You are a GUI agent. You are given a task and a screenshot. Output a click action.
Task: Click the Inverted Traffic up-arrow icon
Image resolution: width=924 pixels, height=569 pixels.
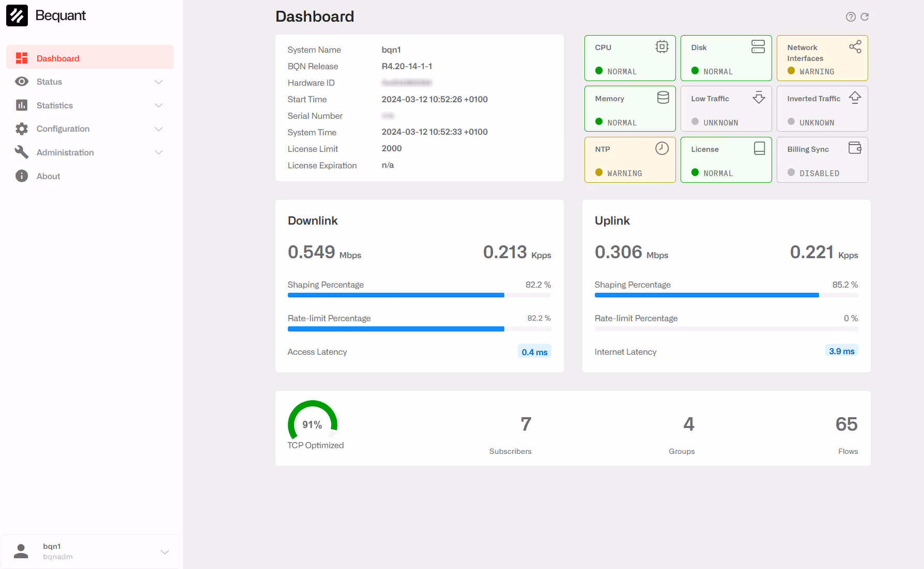click(855, 97)
